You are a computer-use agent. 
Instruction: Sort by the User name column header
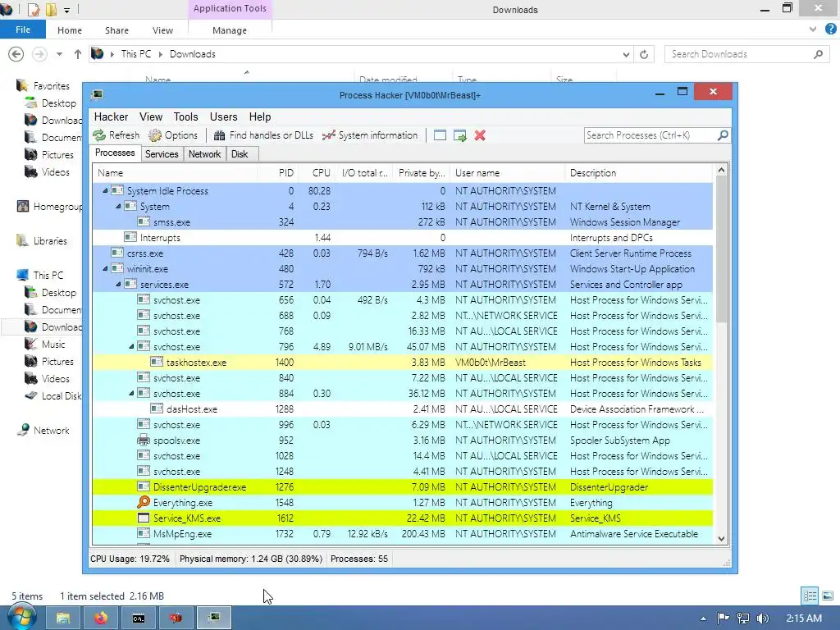[507, 173]
